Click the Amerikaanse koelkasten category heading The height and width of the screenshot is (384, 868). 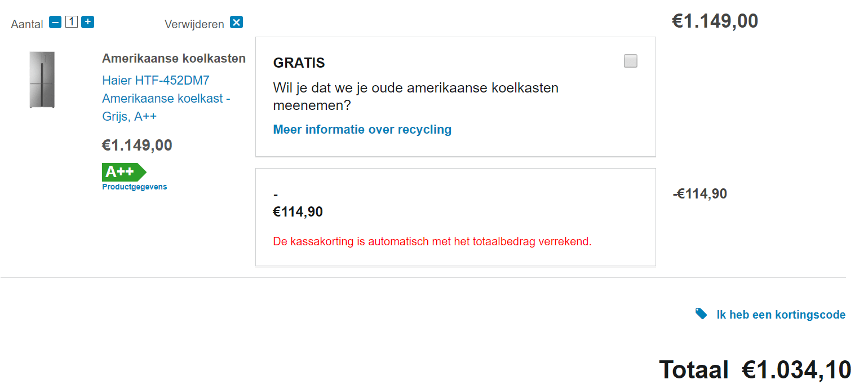point(174,59)
